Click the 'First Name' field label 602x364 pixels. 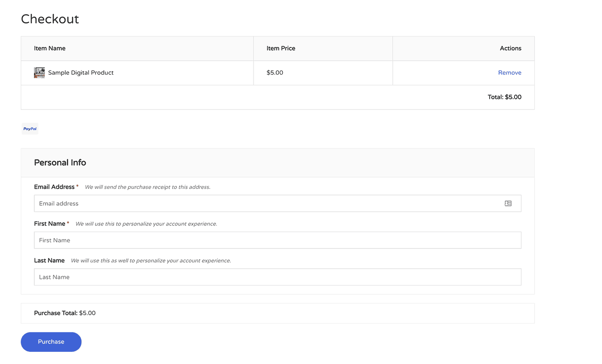point(49,224)
